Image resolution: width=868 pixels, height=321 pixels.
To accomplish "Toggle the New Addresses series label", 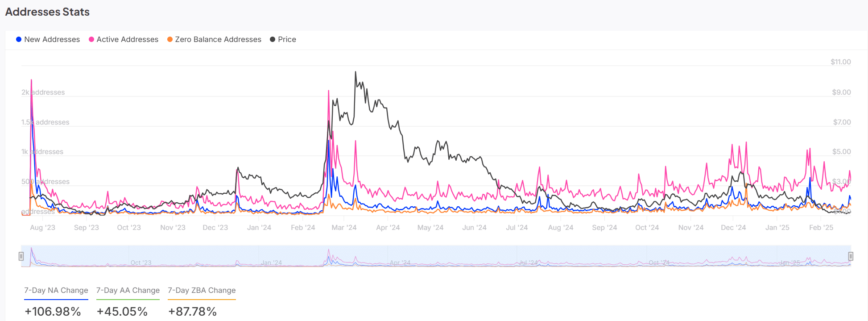I will click(52, 39).
